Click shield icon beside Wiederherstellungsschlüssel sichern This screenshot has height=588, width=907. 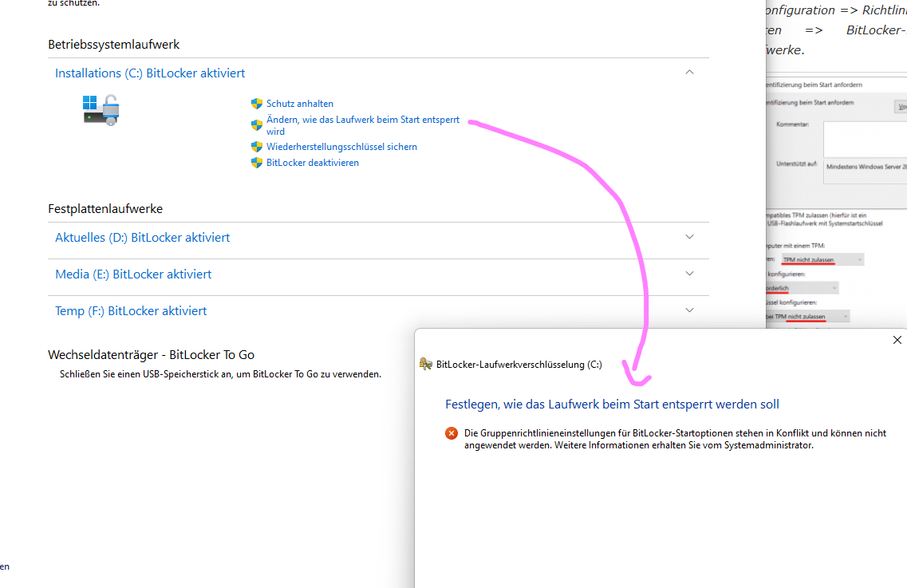pyautogui.click(x=257, y=147)
